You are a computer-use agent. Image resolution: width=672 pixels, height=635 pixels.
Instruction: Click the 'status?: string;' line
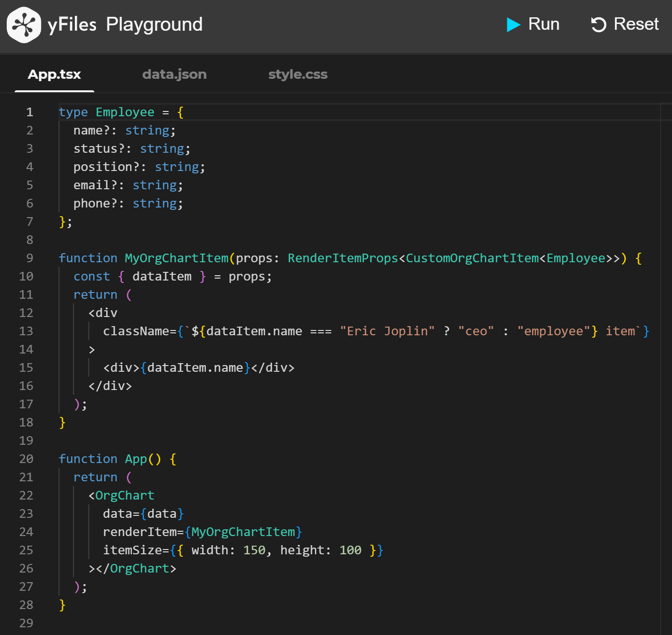pyautogui.click(x=132, y=149)
